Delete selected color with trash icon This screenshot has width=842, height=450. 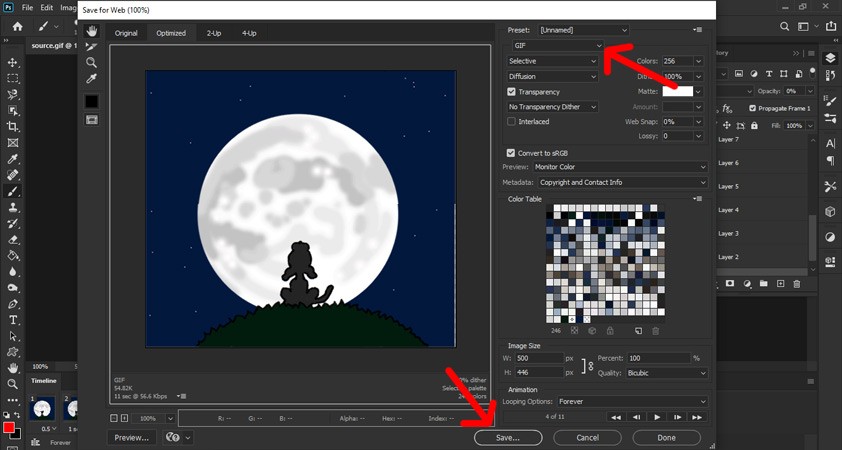coord(656,330)
